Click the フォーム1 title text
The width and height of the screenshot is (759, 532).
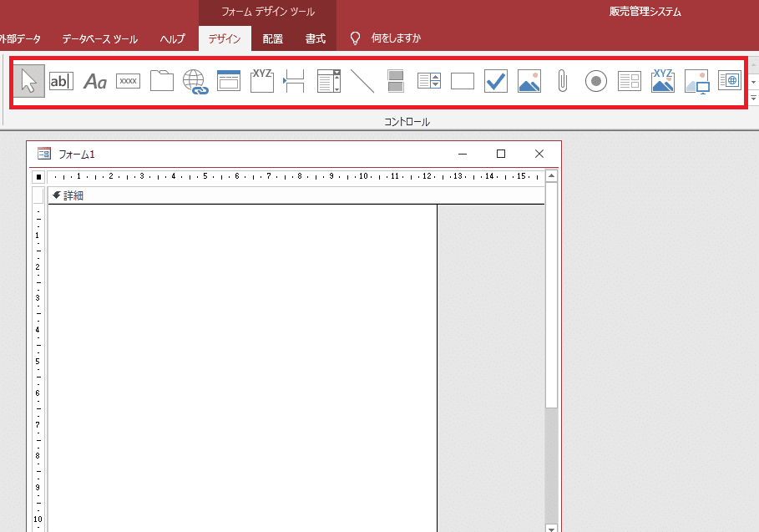click(x=77, y=155)
